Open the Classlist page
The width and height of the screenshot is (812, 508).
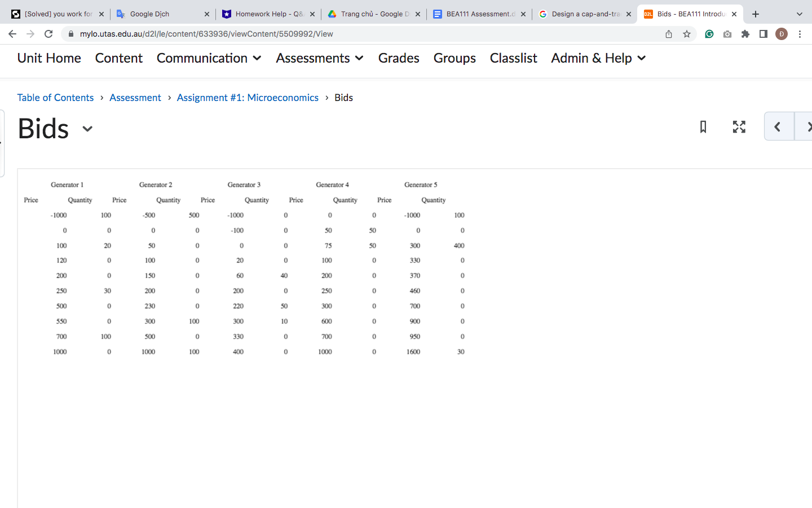coord(514,58)
